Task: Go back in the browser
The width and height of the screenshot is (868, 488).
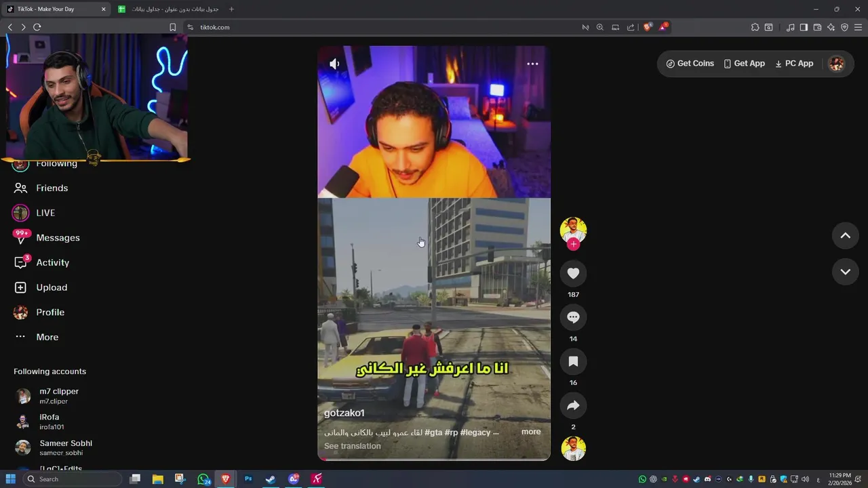Action: click(x=10, y=27)
